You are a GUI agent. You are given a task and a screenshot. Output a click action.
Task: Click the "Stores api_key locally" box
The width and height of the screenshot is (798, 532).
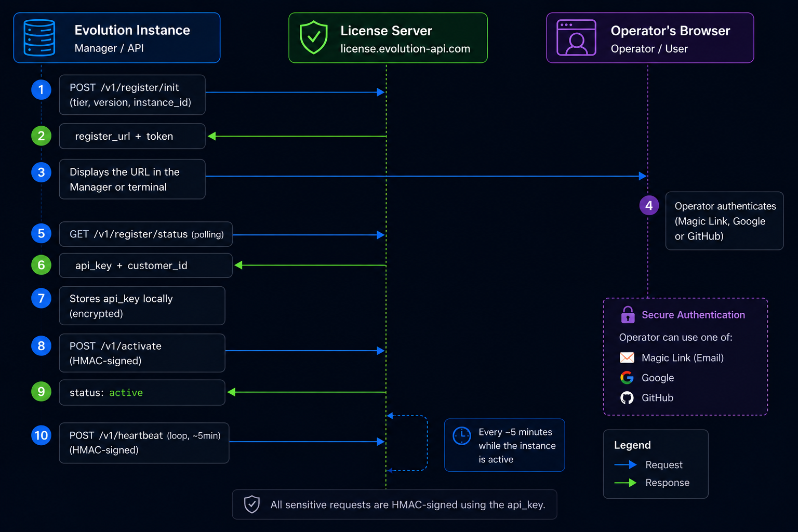[x=142, y=305]
